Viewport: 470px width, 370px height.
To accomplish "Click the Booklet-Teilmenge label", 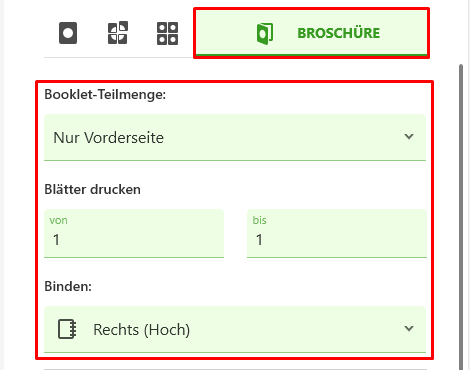I will (x=105, y=95).
